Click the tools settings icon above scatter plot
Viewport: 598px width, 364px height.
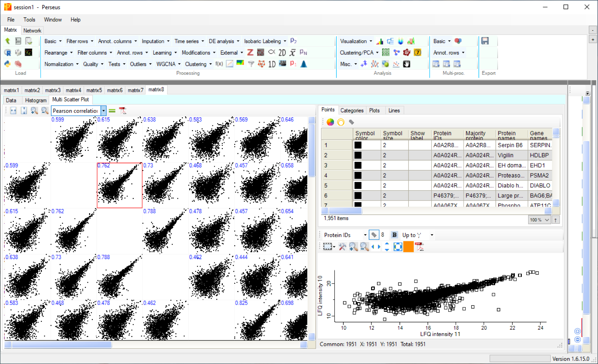click(342, 247)
